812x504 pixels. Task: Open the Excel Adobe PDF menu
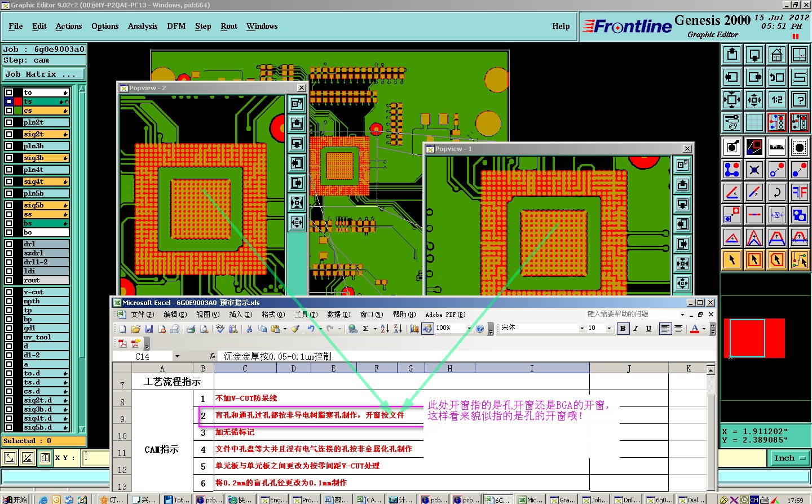(x=445, y=315)
